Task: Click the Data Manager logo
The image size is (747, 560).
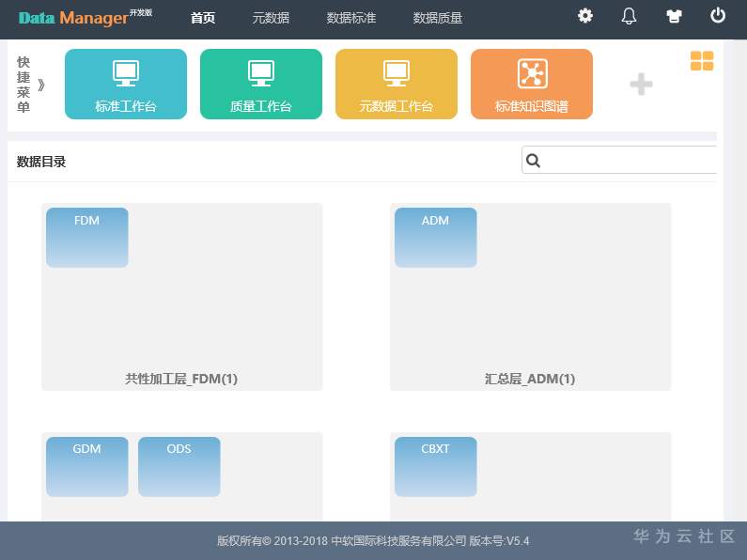Action: coord(85,18)
